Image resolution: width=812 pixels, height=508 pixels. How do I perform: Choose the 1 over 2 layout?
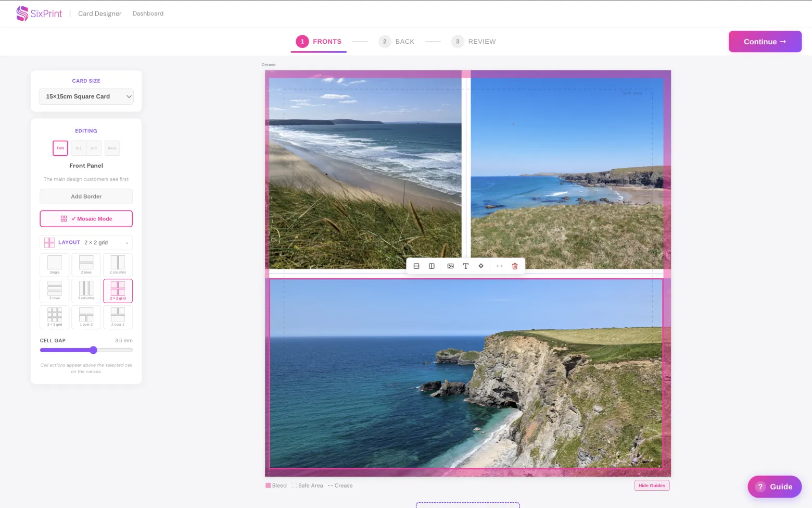pyautogui.click(x=86, y=317)
